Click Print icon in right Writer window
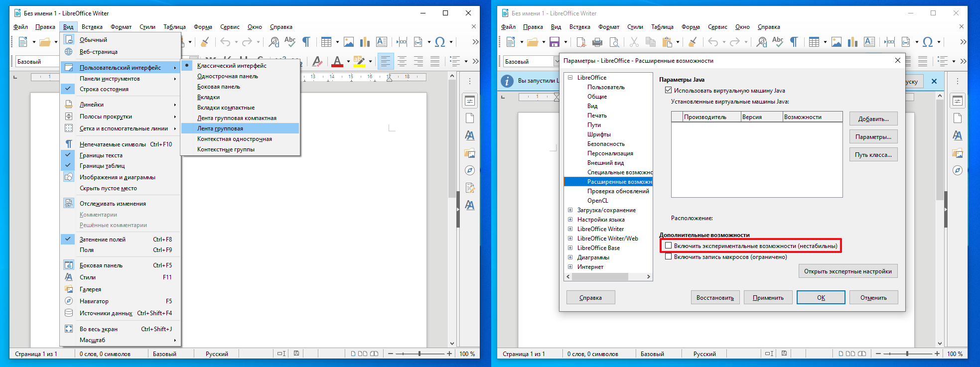Viewport: 980px width, 367px height. point(597,42)
